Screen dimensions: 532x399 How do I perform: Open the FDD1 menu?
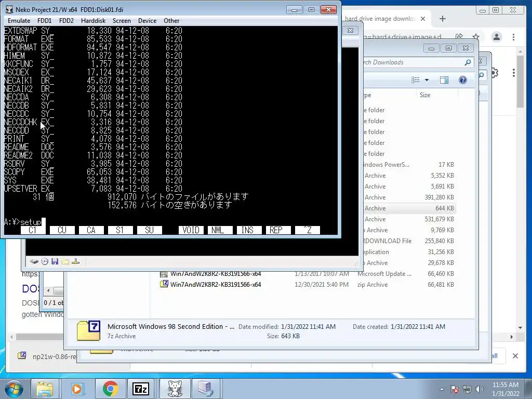click(45, 21)
